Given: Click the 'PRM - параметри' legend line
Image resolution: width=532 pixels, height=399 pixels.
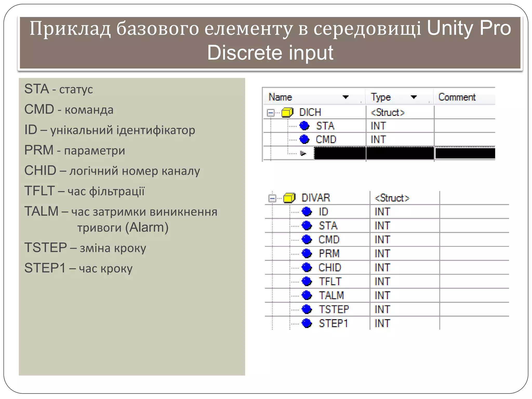Looking at the screenshot, I should click(x=75, y=150).
